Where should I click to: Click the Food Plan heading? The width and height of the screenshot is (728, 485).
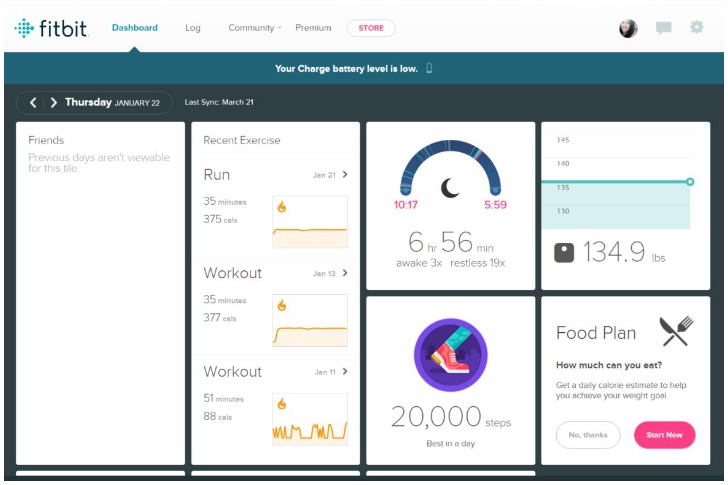tap(596, 333)
